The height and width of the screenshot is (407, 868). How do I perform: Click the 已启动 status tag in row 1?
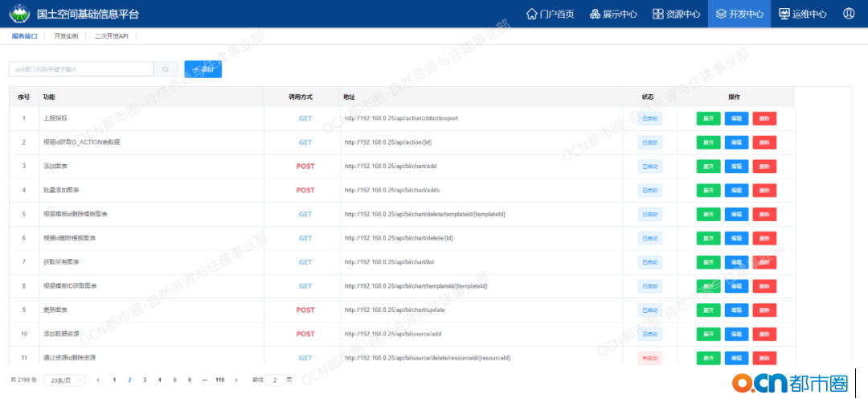(x=650, y=118)
